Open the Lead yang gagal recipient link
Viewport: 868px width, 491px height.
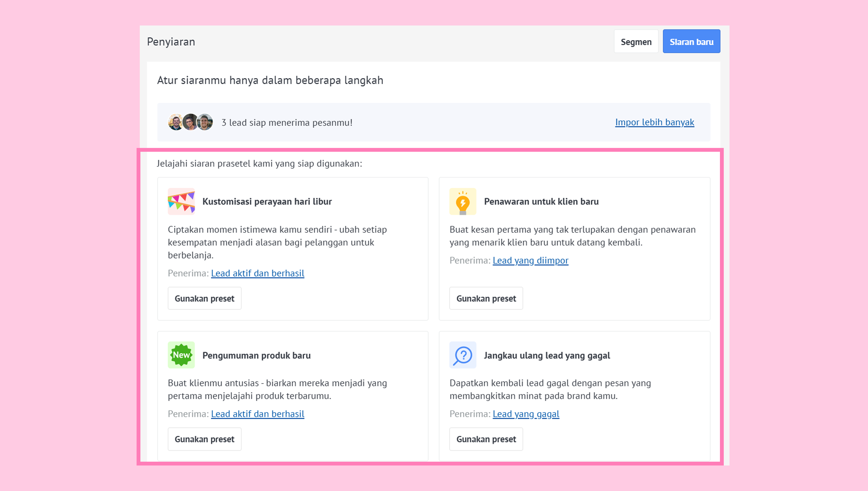click(x=526, y=414)
